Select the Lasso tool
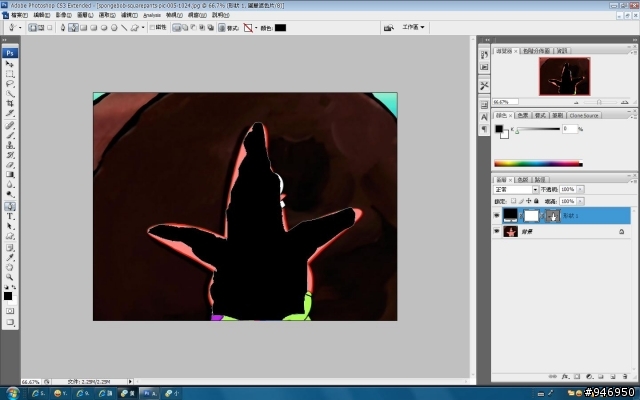The image size is (640, 400). (x=10, y=84)
